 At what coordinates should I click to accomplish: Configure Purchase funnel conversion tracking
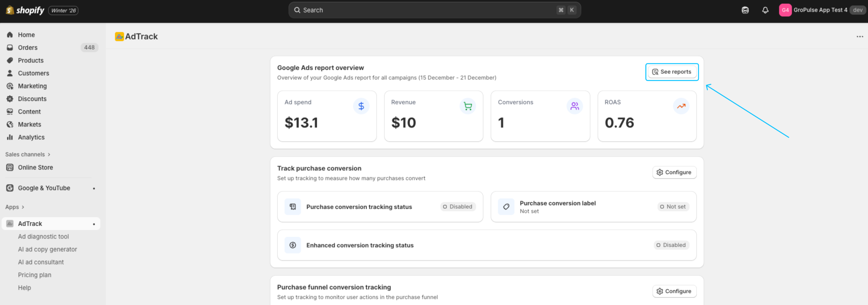click(x=674, y=291)
